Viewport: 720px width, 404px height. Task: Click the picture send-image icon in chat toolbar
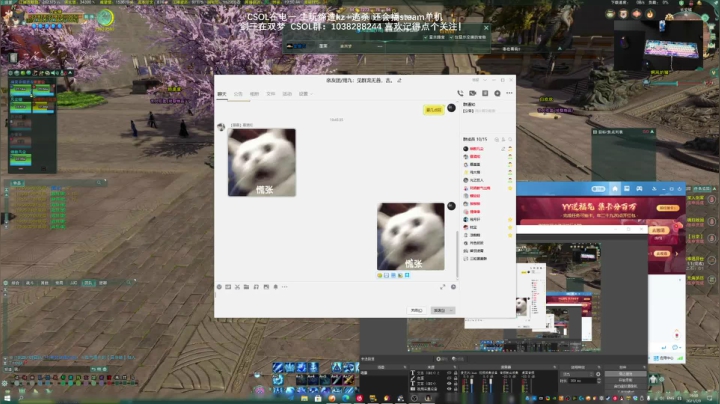pos(266,287)
